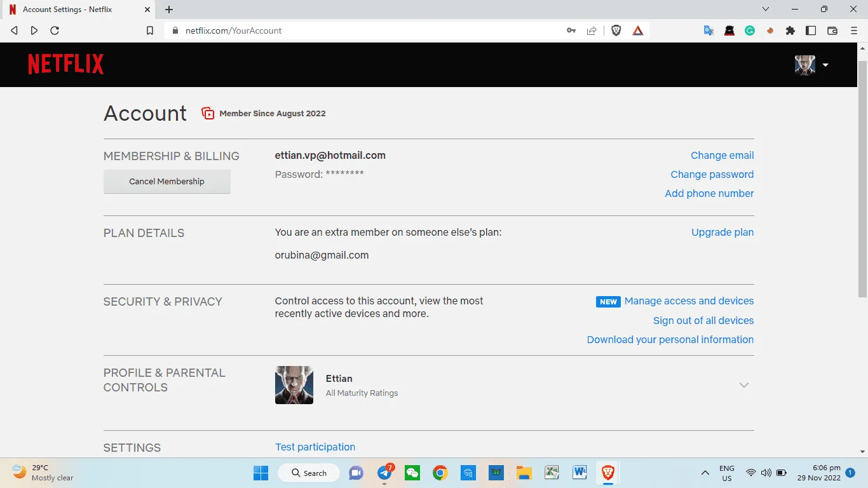Go forward with the browser forward arrow

click(x=34, y=30)
